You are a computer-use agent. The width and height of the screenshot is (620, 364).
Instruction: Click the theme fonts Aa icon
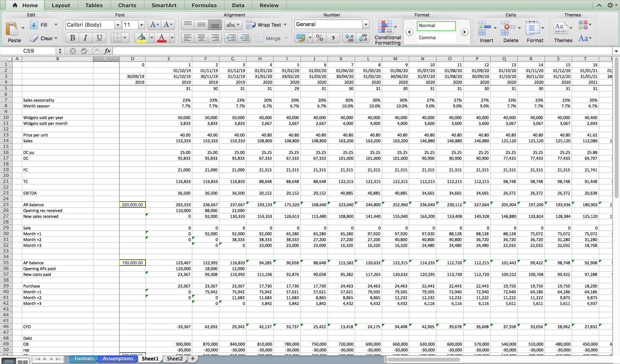[x=583, y=38]
